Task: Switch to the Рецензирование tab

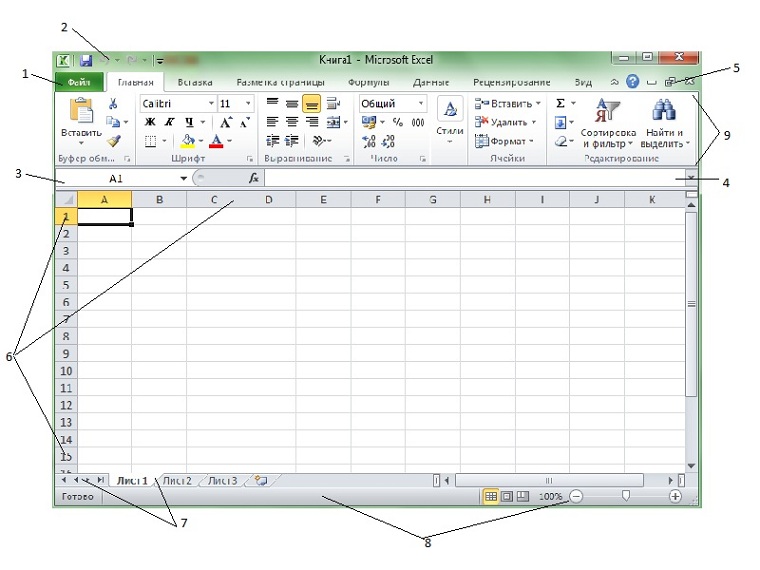Action: point(512,82)
